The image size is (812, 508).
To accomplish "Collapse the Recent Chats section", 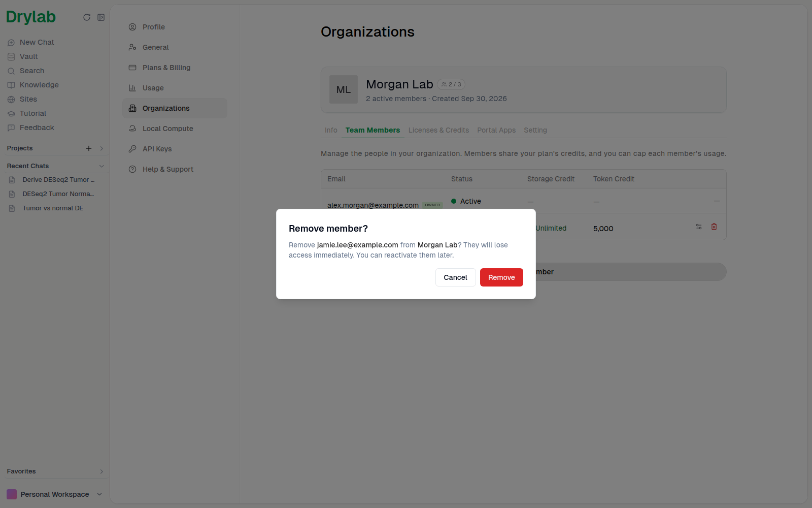I will click(101, 166).
